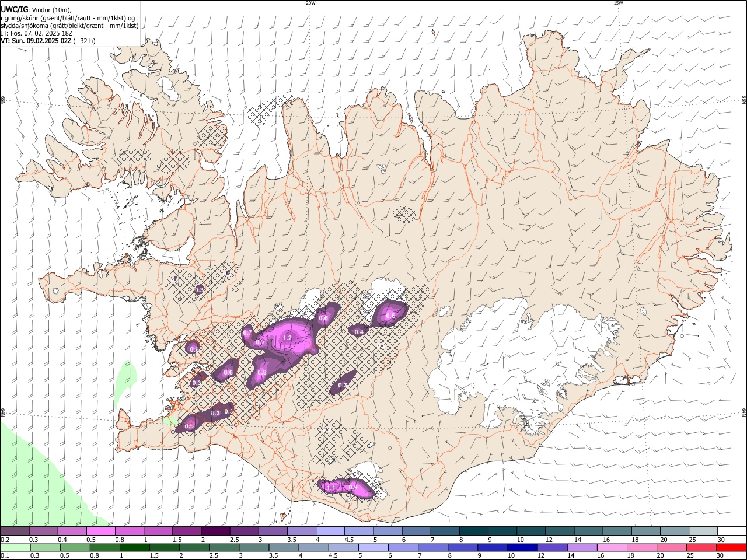The width and height of the screenshot is (747, 560).
Task: Click the 0.4 snowfall value on map
Action: coord(359,332)
